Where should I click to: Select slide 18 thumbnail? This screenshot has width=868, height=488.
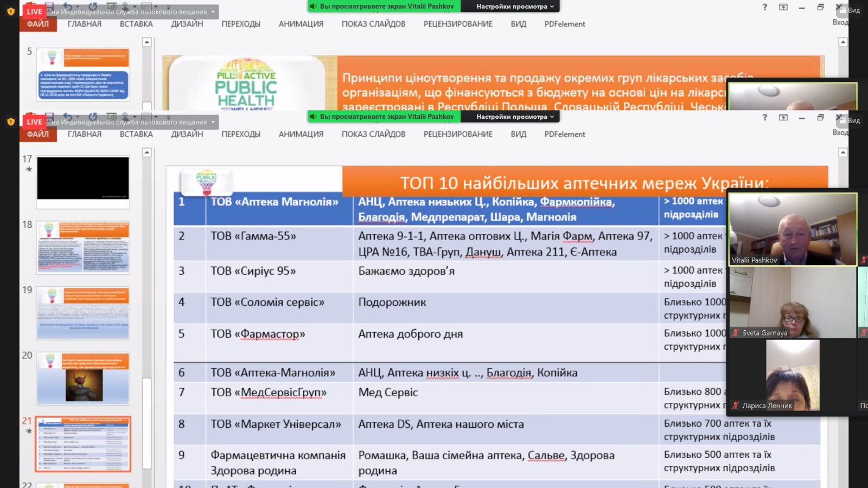83,247
